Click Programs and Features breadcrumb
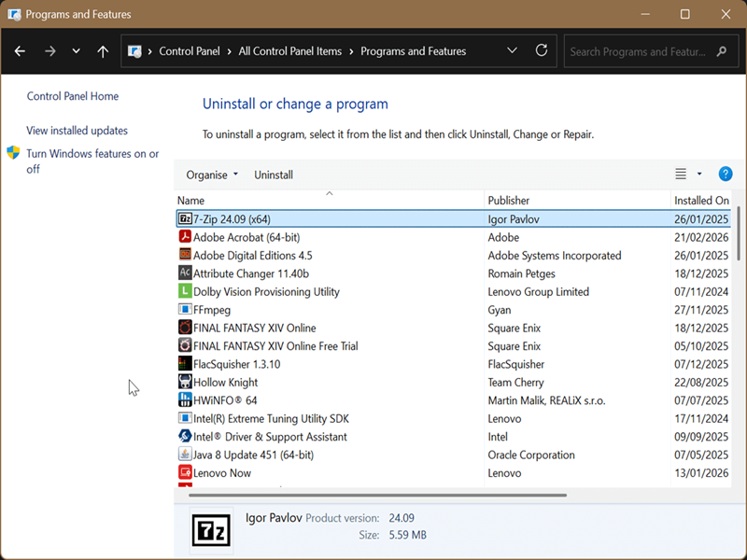The height and width of the screenshot is (560, 747). click(x=413, y=51)
